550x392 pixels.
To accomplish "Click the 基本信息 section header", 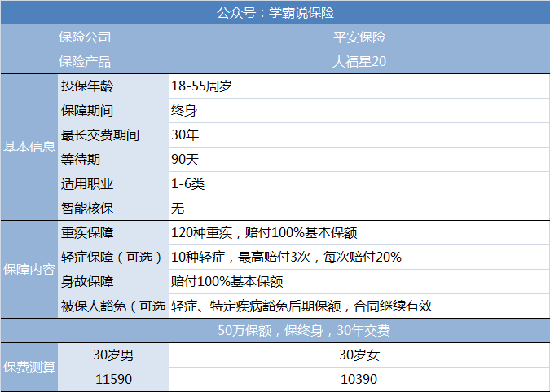I will pyautogui.click(x=29, y=147).
